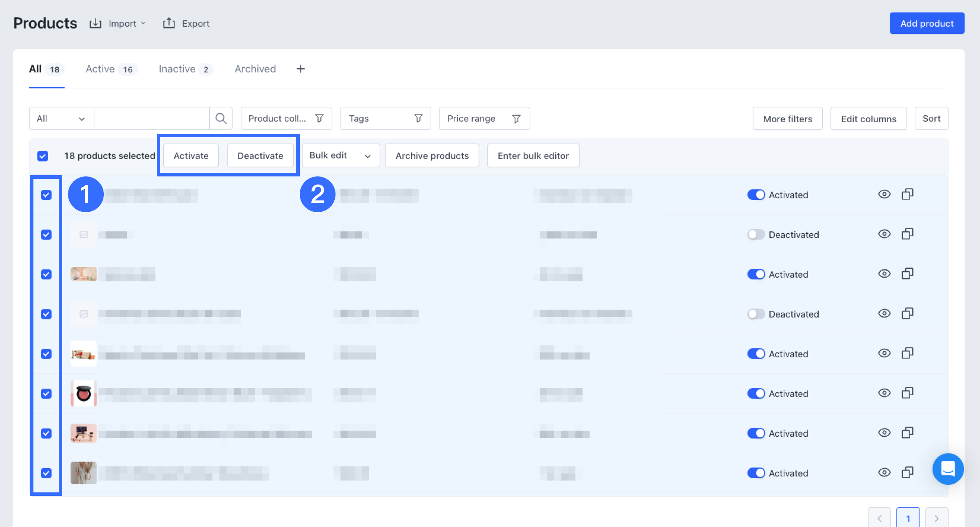Click the Add product button
The width and height of the screenshot is (980, 527).
point(927,23)
